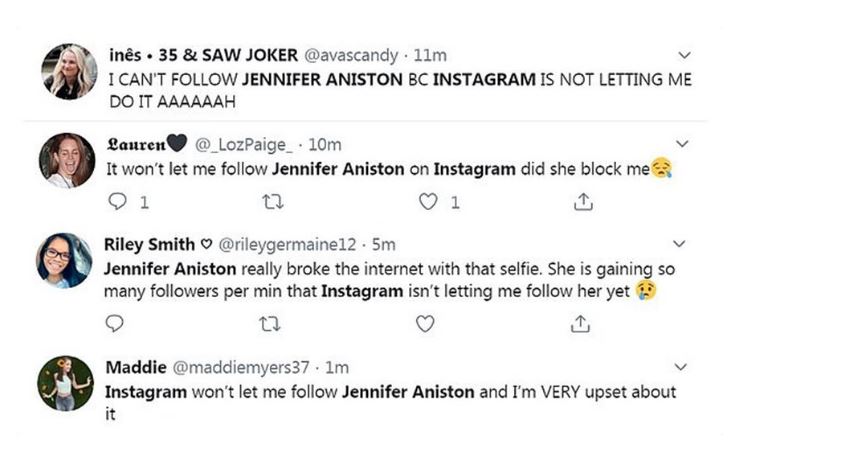Screen dimensions: 868x461
Task: Expand options for Maddie's tweet
Action: click(680, 367)
